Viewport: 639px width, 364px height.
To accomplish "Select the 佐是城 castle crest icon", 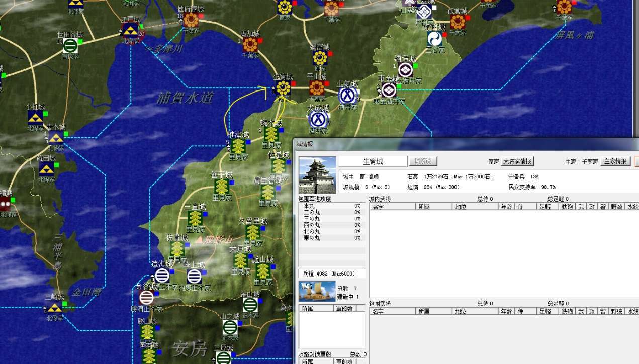I will click(279, 166).
